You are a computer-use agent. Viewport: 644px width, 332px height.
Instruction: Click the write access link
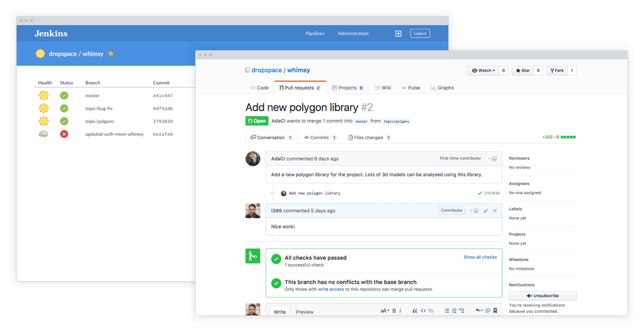[331, 289]
